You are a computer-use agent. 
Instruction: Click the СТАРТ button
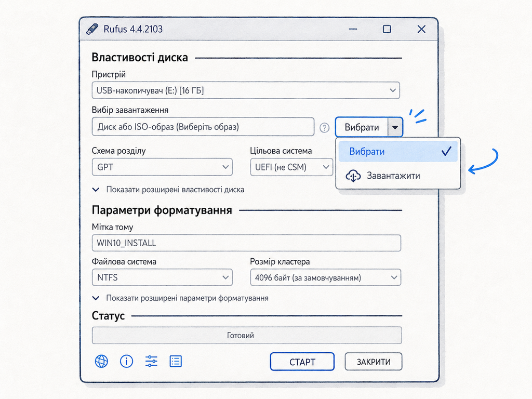tap(302, 362)
